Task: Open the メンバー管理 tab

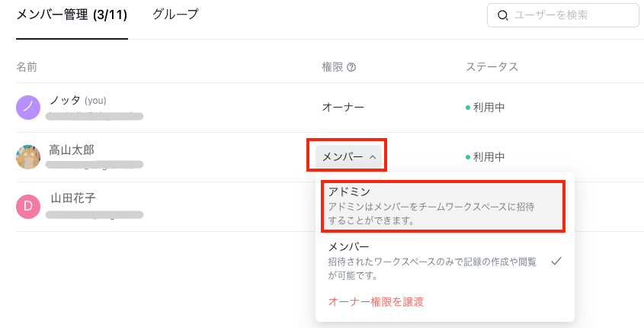Action: (x=72, y=14)
